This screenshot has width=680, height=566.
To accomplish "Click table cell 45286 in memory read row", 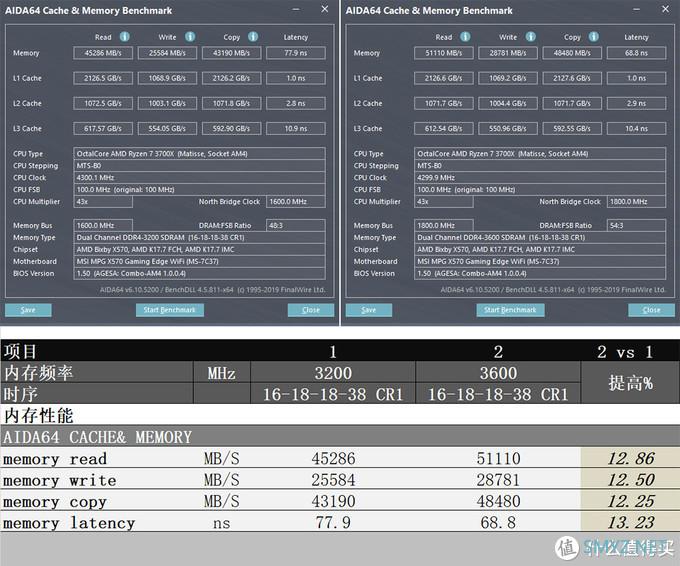I will [333, 458].
